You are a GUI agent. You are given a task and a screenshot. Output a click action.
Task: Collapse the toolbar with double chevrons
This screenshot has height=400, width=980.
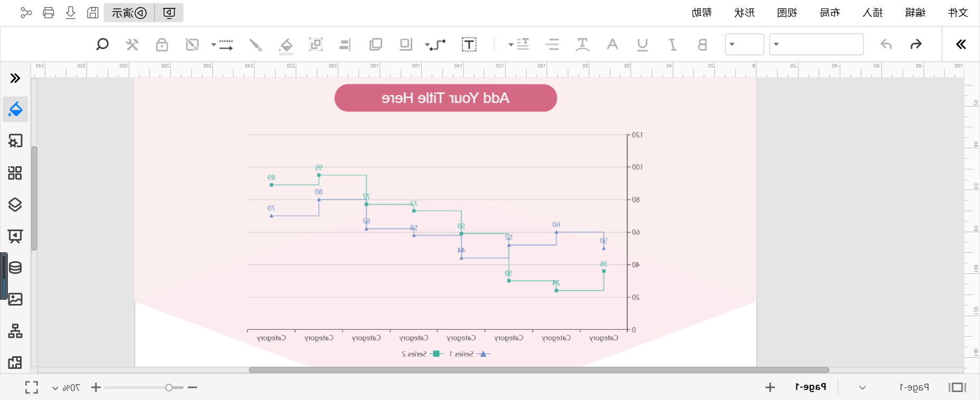[961, 44]
